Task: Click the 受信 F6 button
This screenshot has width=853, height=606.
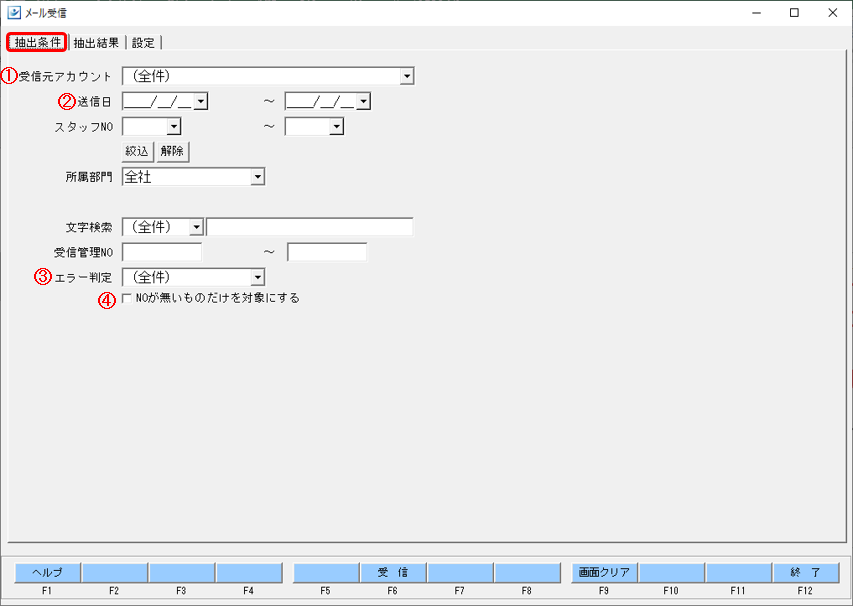Action: pos(393,572)
